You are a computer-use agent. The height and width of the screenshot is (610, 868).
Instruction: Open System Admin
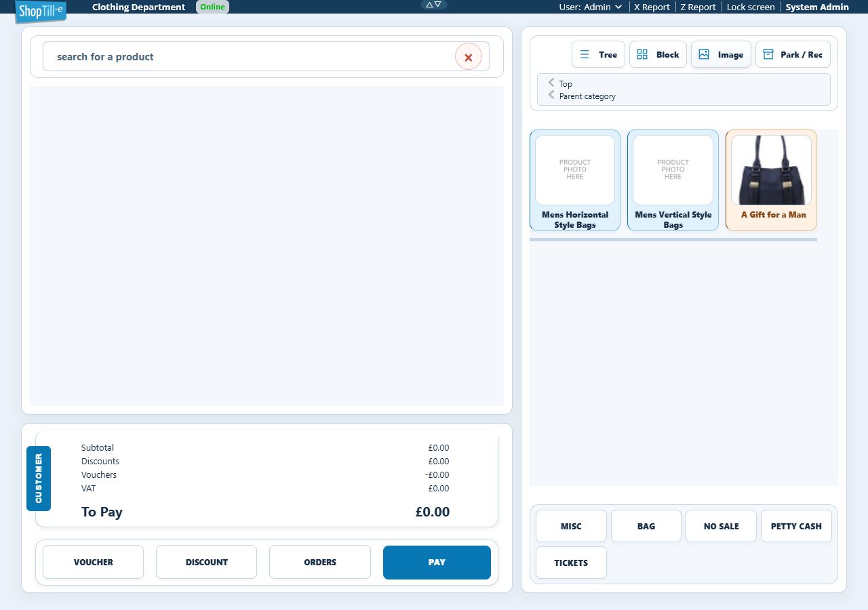tap(817, 7)
